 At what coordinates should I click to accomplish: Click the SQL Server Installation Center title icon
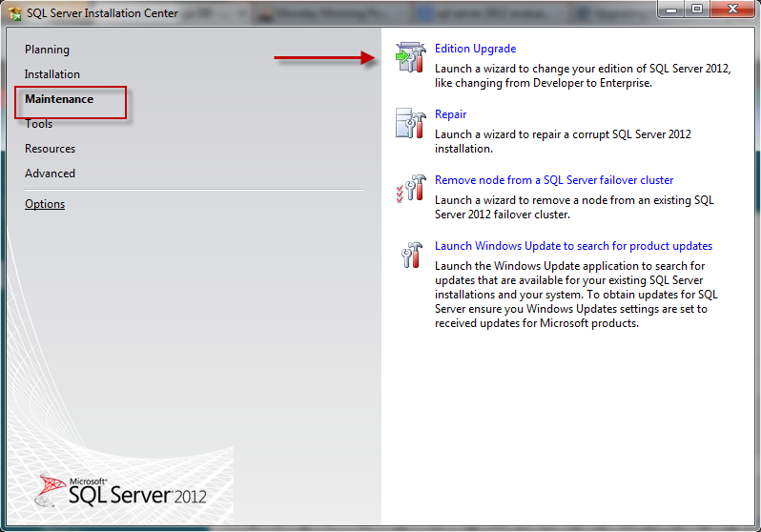click(15, 13)
